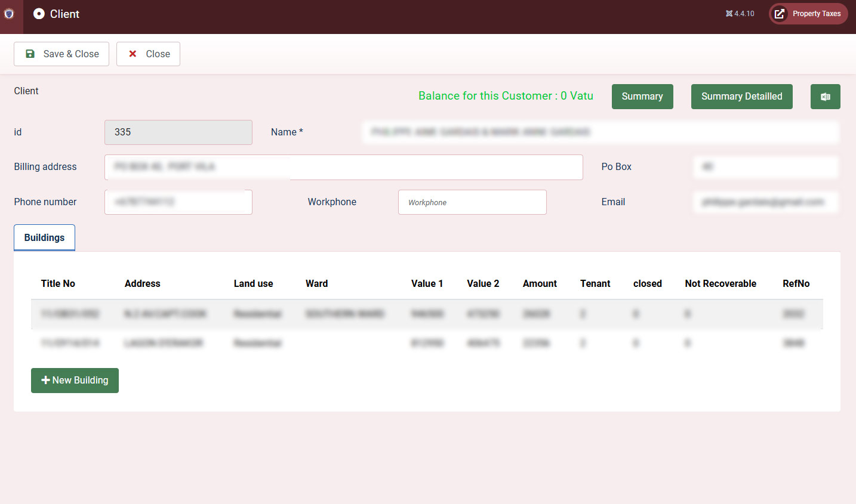Add a New Building

[75, 381]
